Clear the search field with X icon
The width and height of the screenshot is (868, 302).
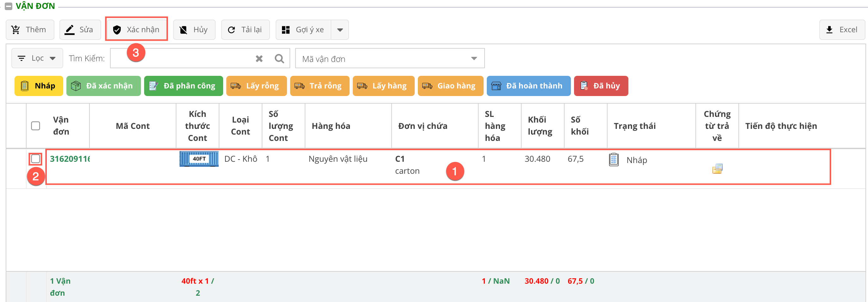click(259, 58)
